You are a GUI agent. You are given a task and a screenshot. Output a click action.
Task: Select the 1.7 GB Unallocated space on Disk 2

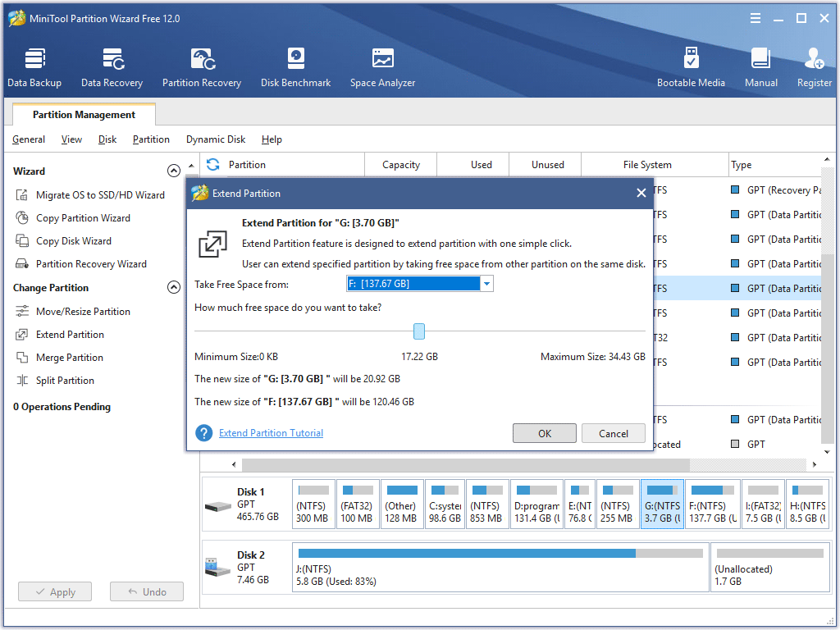[x=769, y=568]
